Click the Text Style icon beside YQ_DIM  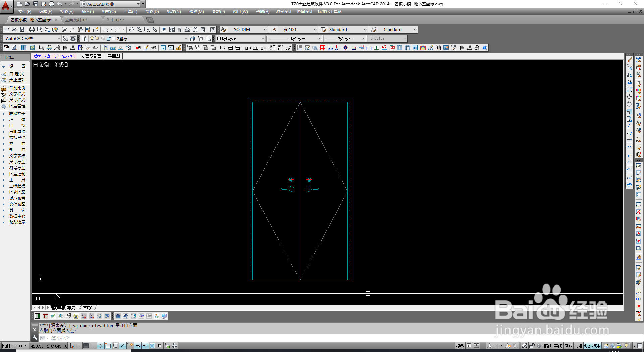[x=224, y=30]
